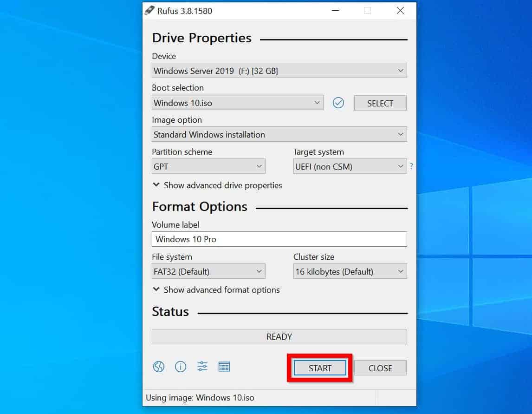Click the Rufus USB icon in title bar
532x414 pixels.
click(149, 10)
